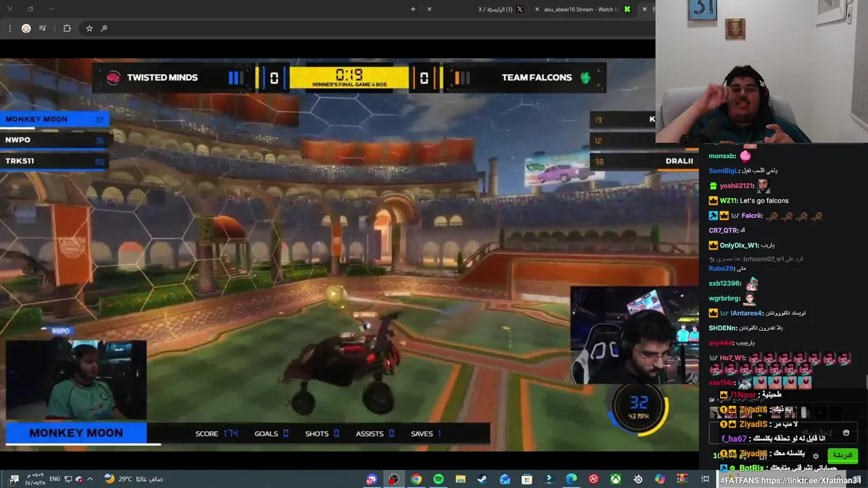Open Steam from the taskbar

pyautogui.click(x=482, y=479)
